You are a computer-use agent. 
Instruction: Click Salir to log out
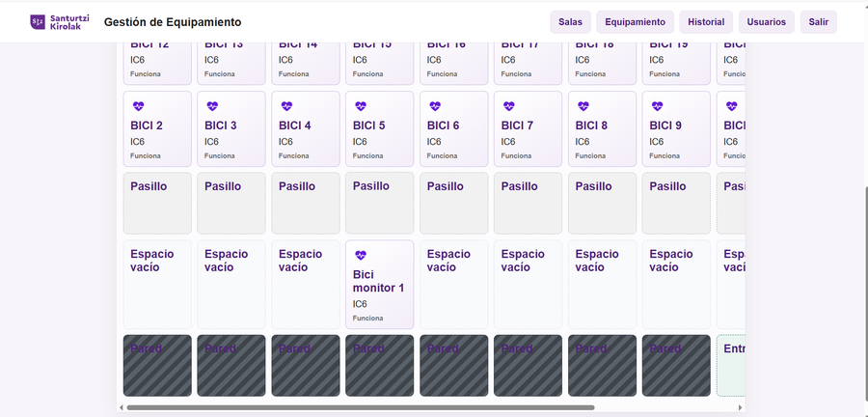(x=818, y=22)
